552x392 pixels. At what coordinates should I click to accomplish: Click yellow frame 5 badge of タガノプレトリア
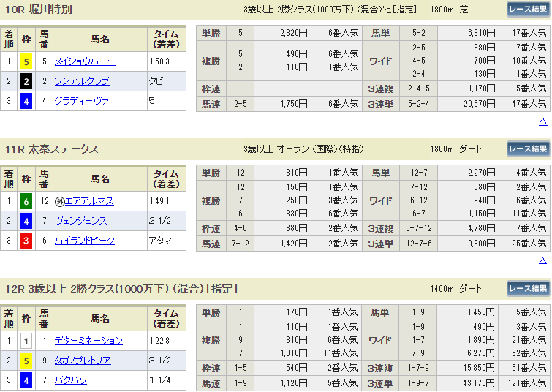(26, 361)
